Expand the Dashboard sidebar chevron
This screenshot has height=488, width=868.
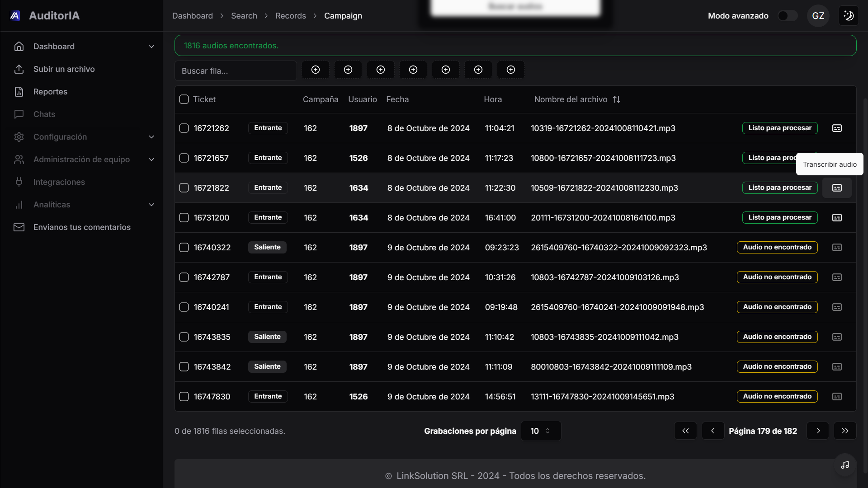[151, 47]
